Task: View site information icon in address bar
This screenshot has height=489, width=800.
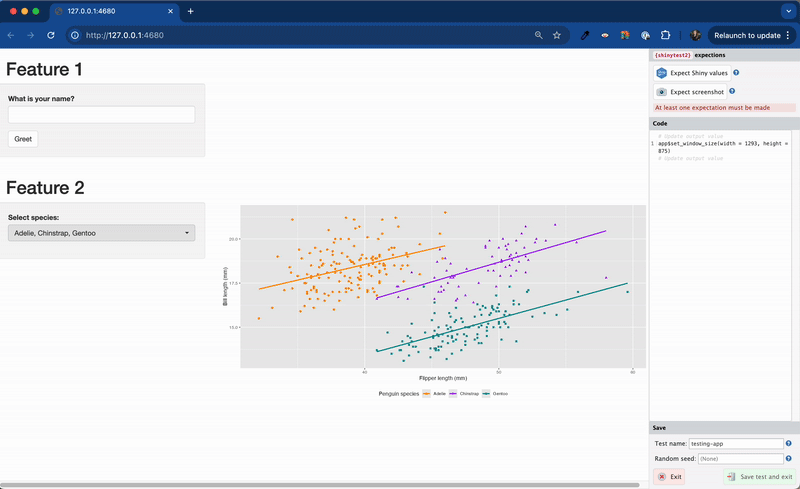Action: pos(74,35)
